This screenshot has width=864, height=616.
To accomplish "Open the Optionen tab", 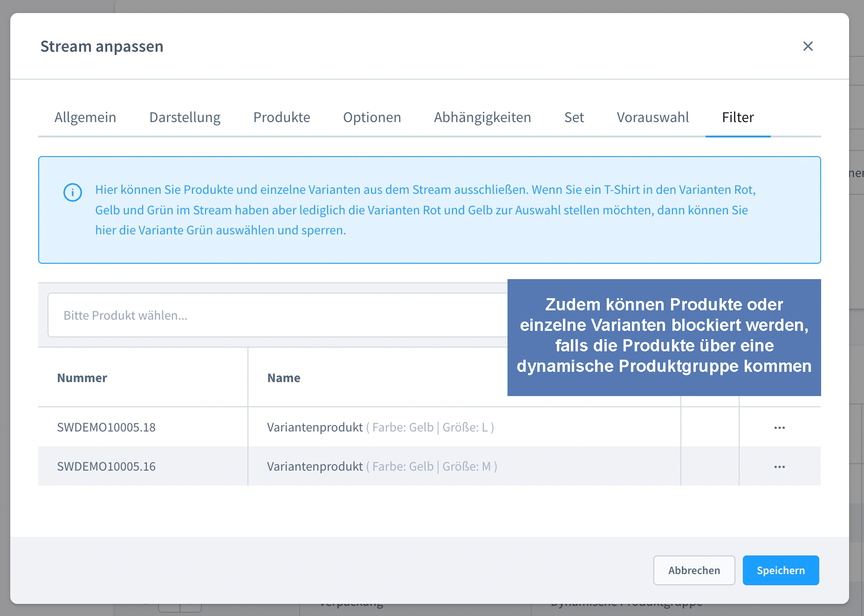I will (372, 117).
